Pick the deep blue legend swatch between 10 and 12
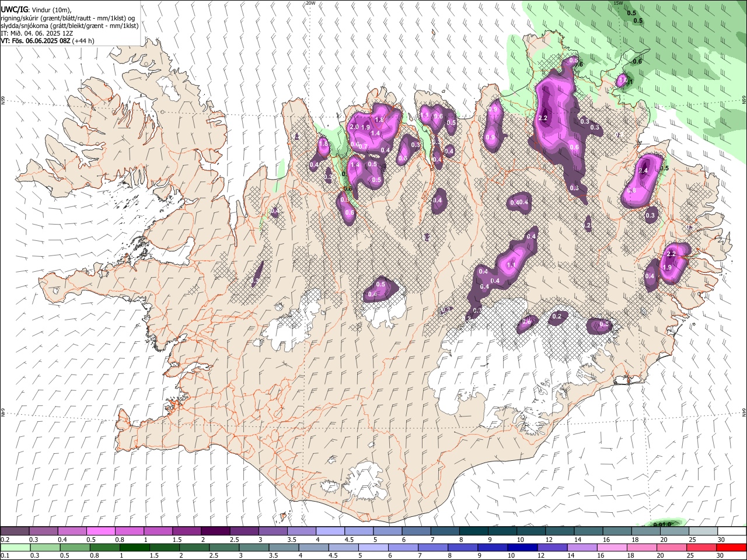This screenshot has height=560, width=747. [x=522, y=548]
